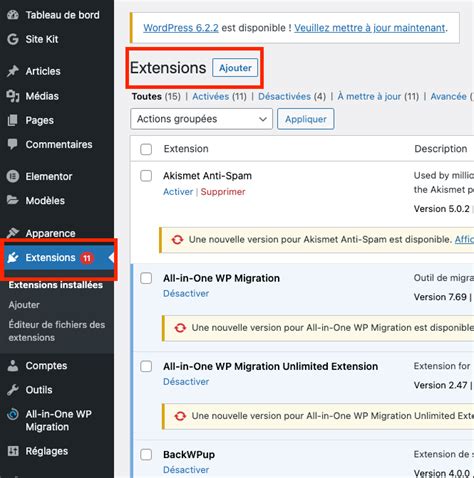This screenshot has height=478, width=474.
Task: Open Éditeur de fichiers des extensions
Action: tap(57, 331)
